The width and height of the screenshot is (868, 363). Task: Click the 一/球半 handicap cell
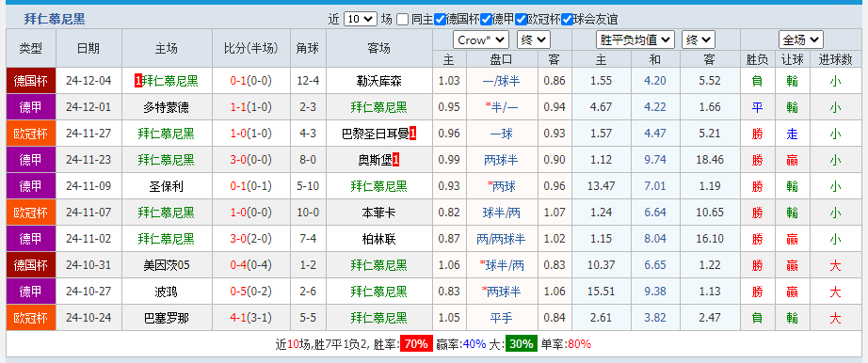click(x=502, y=81)
